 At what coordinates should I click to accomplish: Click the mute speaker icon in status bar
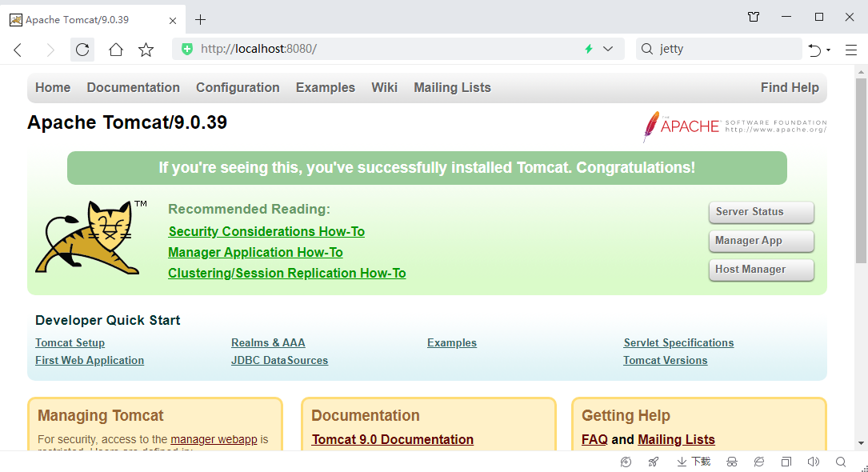click(814, 462)
